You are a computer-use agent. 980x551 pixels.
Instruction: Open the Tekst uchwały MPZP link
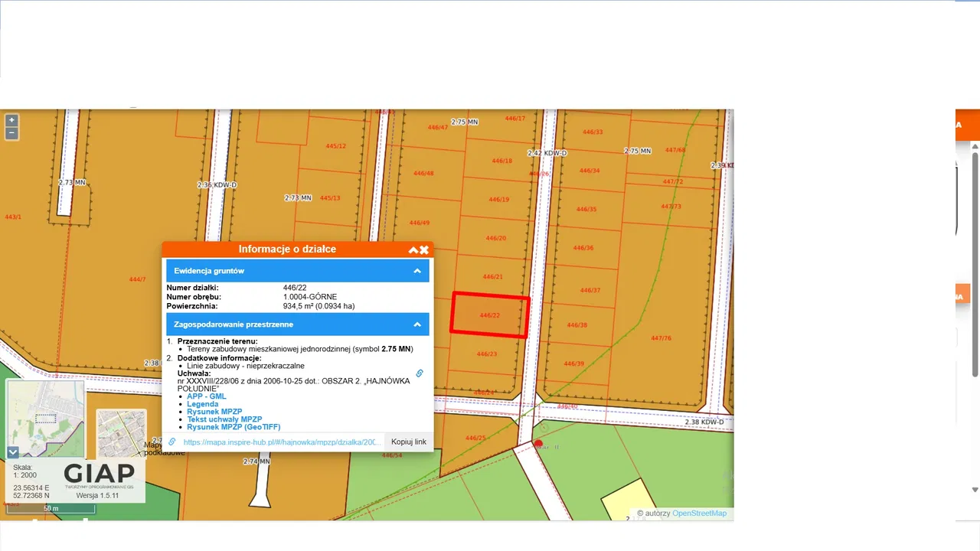point(224,419)
